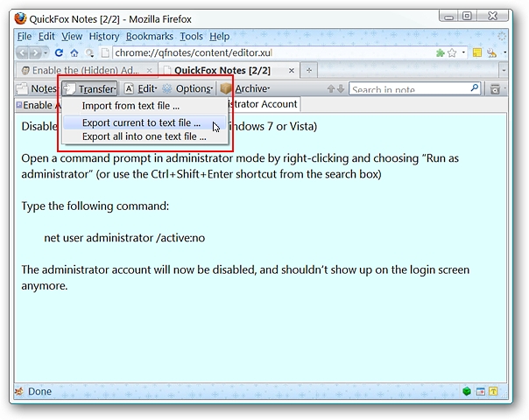Open the back/forward history dropdown
This screenshot has height=420, width=529.
pyautogui.click(x=46, y=52)
